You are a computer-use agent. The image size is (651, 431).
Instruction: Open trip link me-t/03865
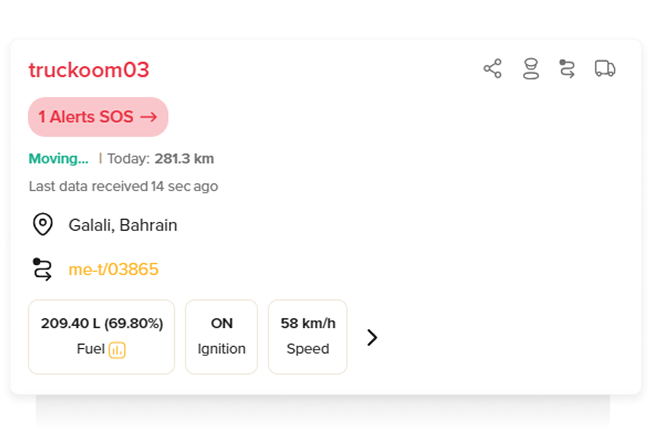[x=113, y=269]
